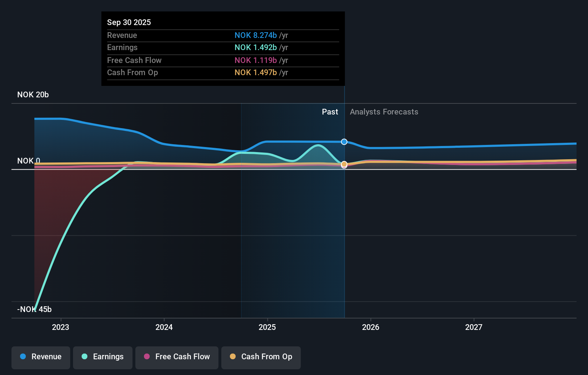The image size is (588, 375).
Task: Click the blue Revenue legend dot
Action: [22, 357]
